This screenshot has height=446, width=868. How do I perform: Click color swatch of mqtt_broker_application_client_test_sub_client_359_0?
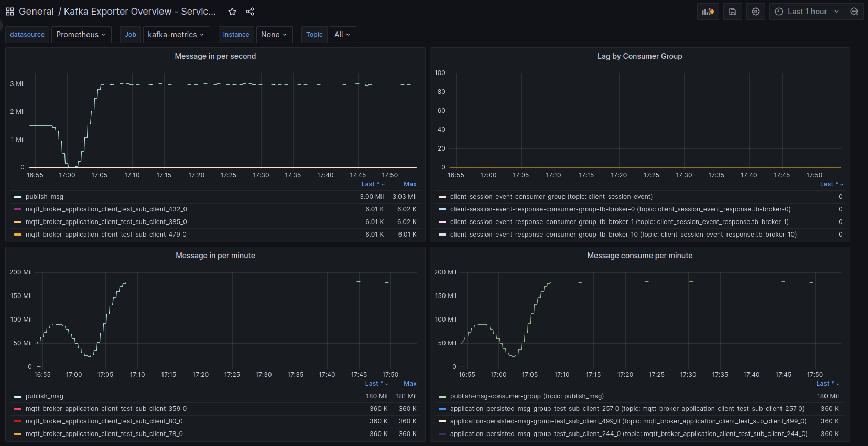point(18,409)
